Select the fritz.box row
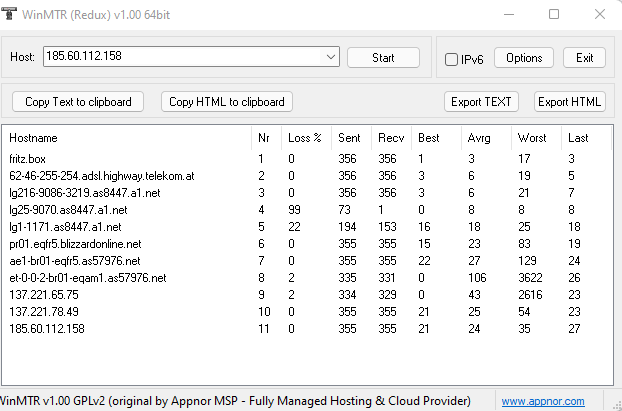 (305, 159)
